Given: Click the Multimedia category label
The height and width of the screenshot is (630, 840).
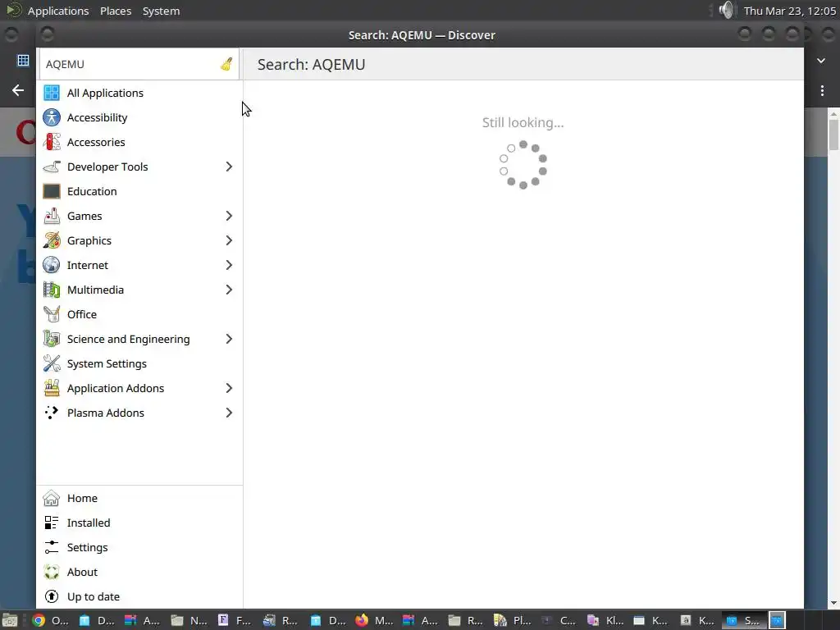Looking at the screenshot, I should tap(95, 290).
